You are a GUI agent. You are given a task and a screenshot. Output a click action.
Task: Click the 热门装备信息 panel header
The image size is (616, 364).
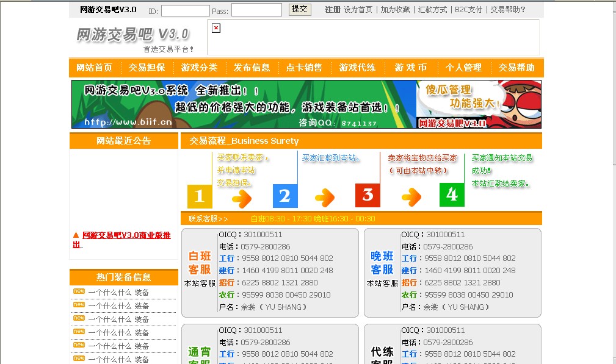124,277
